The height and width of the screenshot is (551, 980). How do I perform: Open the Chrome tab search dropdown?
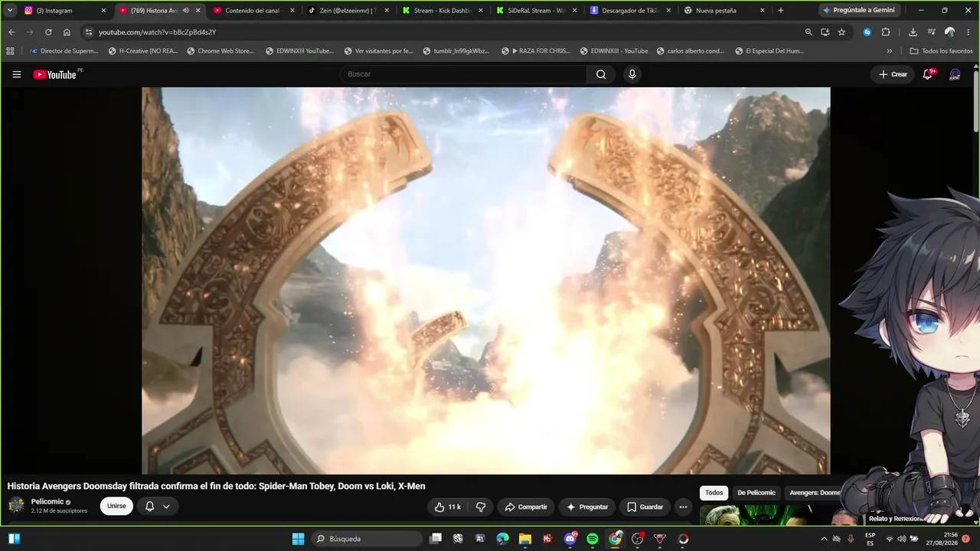pyautogui.click(x=10, y=11)
